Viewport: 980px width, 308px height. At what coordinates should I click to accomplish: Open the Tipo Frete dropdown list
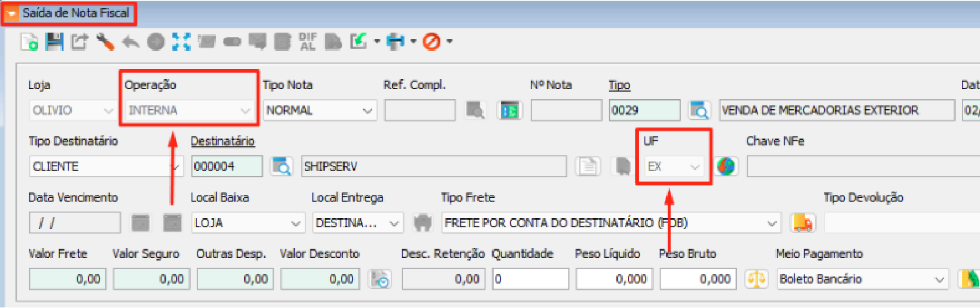point(771,223)
